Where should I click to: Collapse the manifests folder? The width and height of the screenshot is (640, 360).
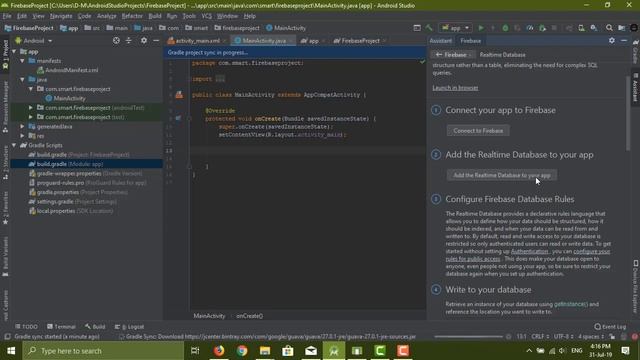[x=22, y=61]
